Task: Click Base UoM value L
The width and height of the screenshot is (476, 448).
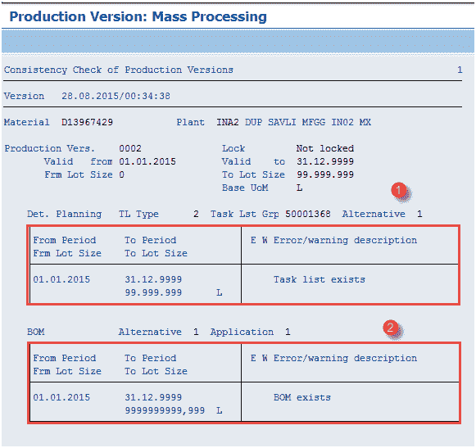Action: coord(299,188)
